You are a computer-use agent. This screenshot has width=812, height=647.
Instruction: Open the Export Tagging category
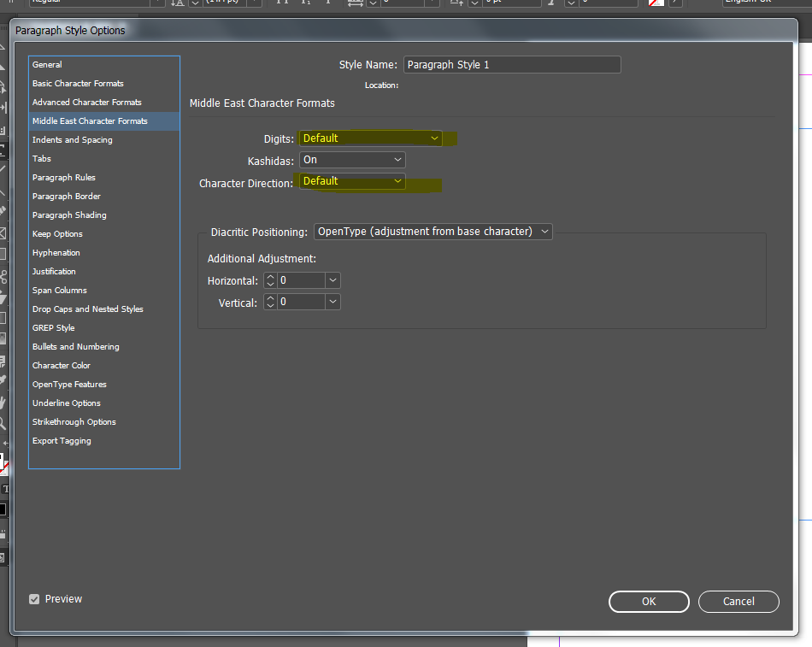(x=104, y=441)
